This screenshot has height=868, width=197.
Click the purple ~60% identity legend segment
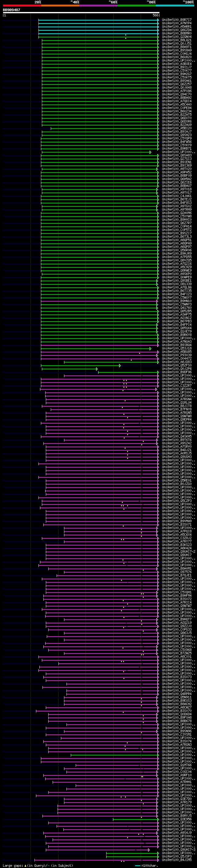[x=98, y=6]
